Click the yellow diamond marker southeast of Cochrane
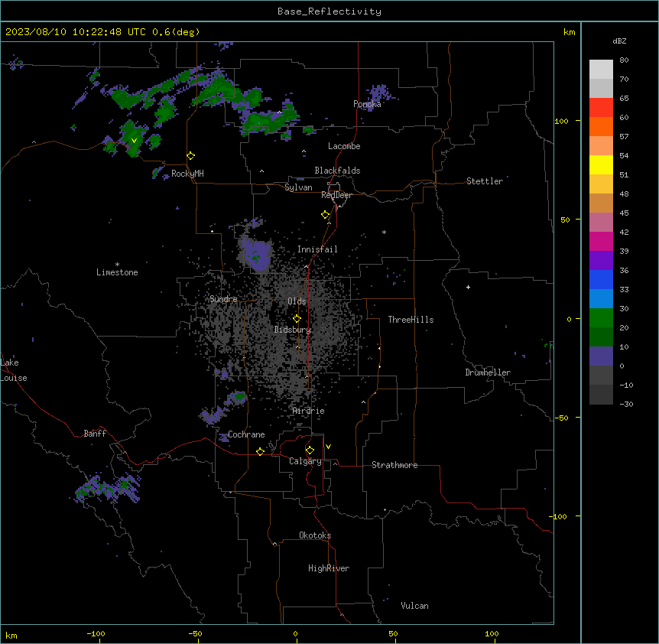Viewport: 659px width, 644px height. coord(260,451)
